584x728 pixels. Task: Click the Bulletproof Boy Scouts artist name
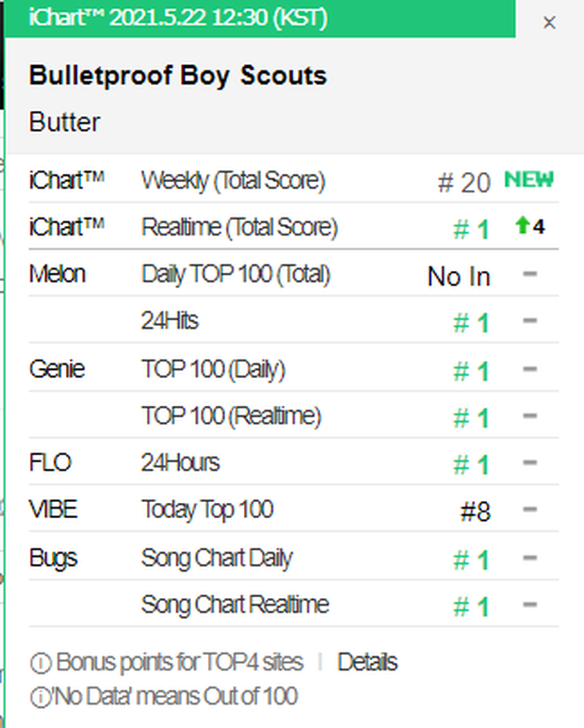coord(178,75)
